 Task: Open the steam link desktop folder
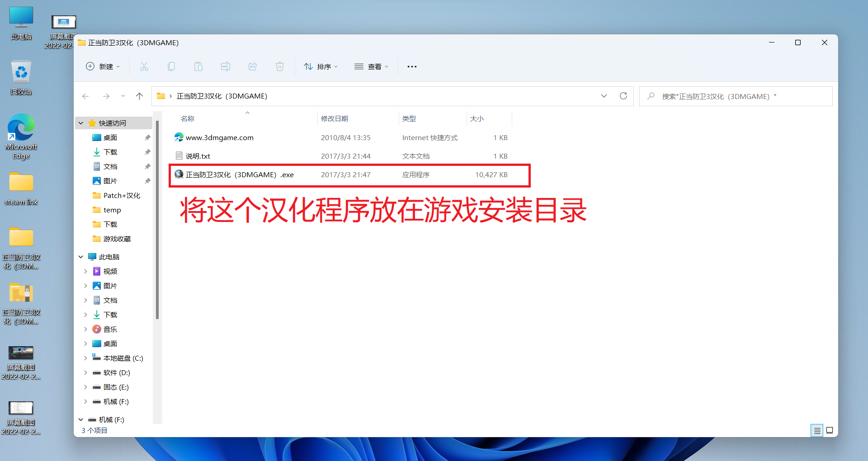point(21,189)
